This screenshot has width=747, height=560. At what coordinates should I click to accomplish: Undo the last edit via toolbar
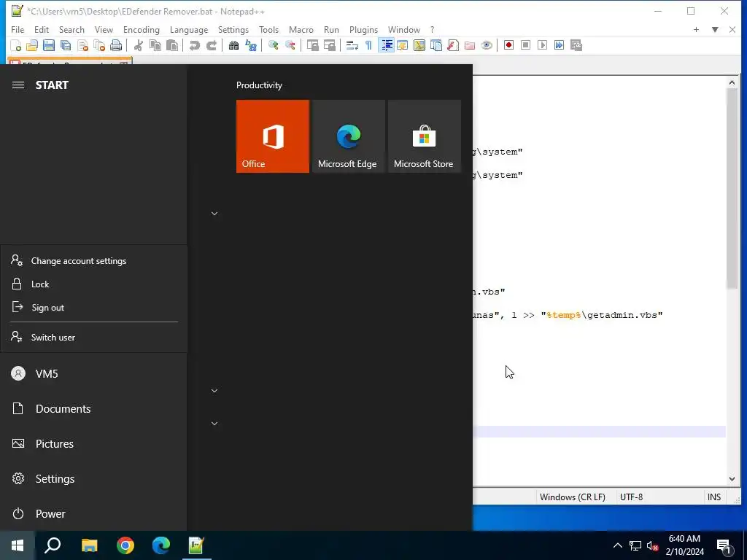pyautogui.click(x=194, y=45)
